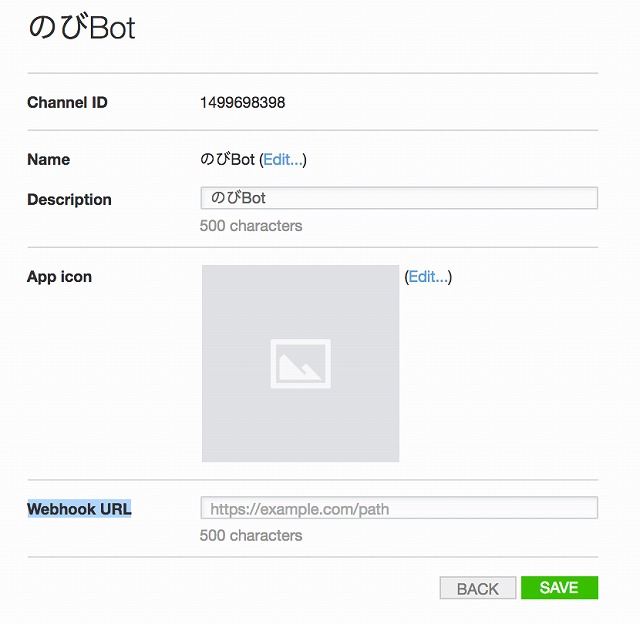Click the highlighted Webhook URL label
The width and height of the screenshot is (640, 624).
(x=80, y=509)
